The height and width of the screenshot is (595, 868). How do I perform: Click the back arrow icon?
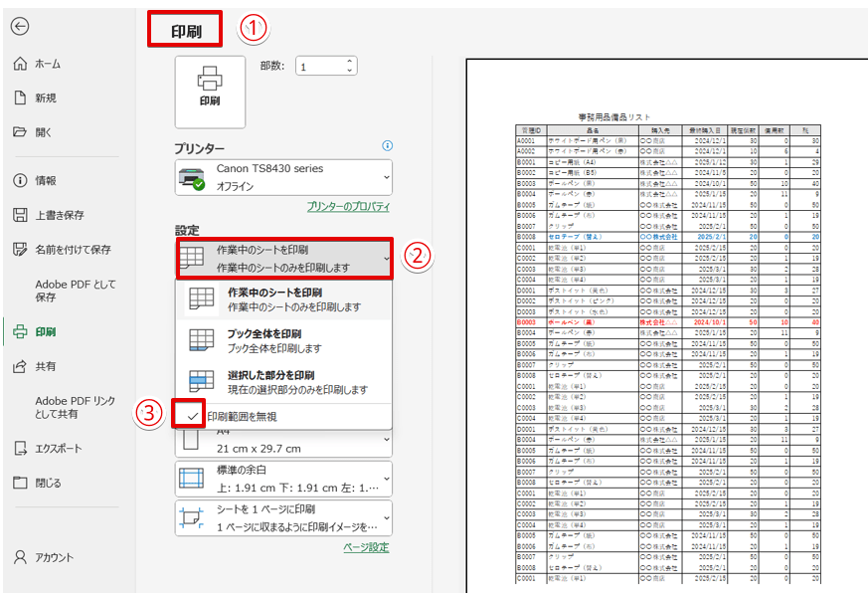[x=20, y=27]
